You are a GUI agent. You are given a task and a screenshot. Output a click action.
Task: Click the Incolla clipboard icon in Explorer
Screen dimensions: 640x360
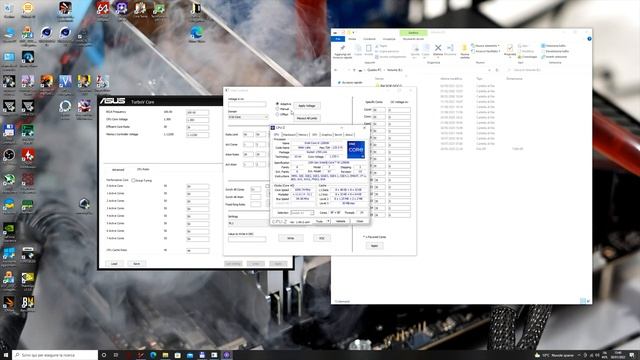click(x=369, y=48)
